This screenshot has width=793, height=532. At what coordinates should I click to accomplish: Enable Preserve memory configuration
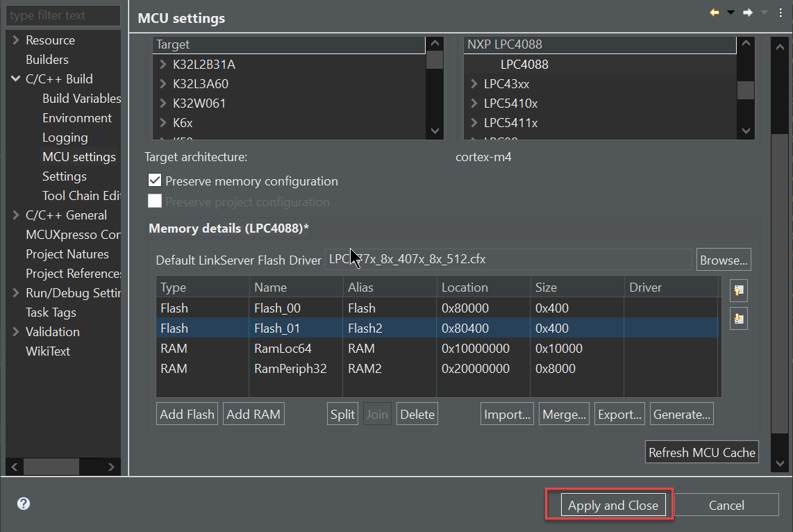154,181
